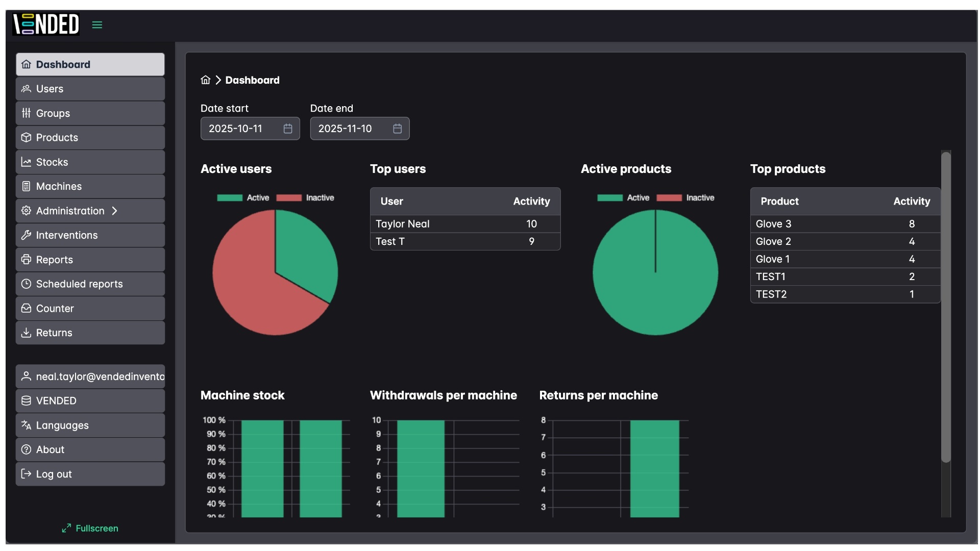The height and width of the screenshot is (551, 980).
Task: Select the TEST2 product row
Action: pos(845,294)
